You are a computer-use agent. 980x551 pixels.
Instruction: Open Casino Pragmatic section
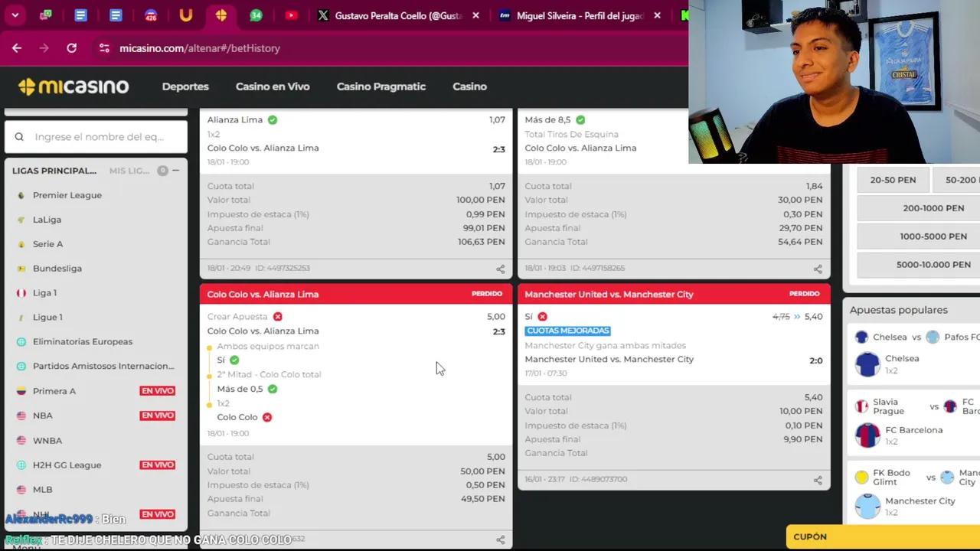(x=381, y=86)
